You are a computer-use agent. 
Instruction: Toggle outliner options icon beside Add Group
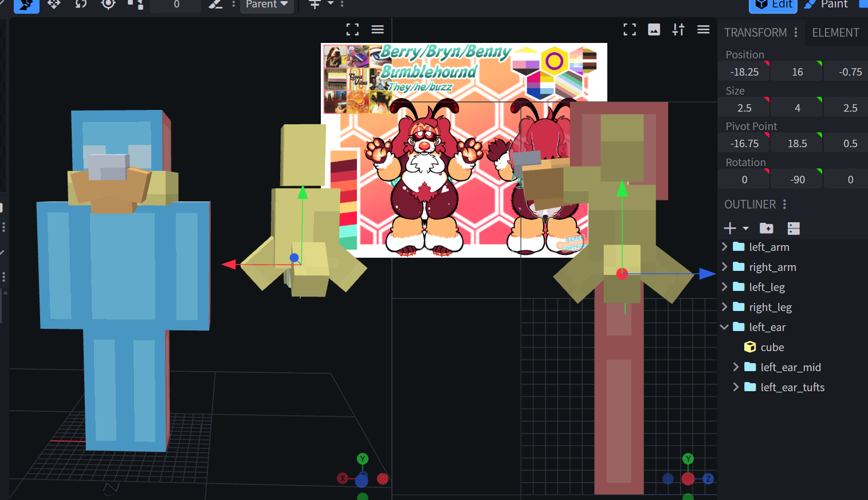coord(794,229)
